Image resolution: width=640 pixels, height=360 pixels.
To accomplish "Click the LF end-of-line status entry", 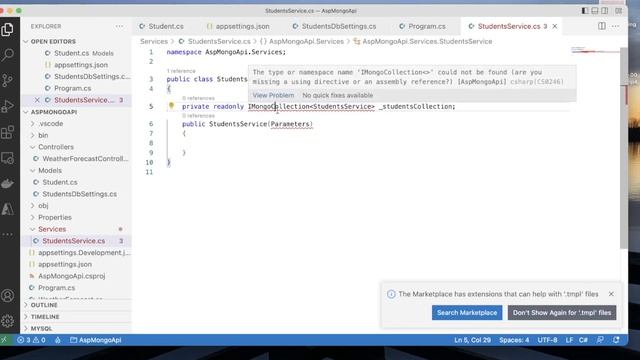I will click(569, 340).
